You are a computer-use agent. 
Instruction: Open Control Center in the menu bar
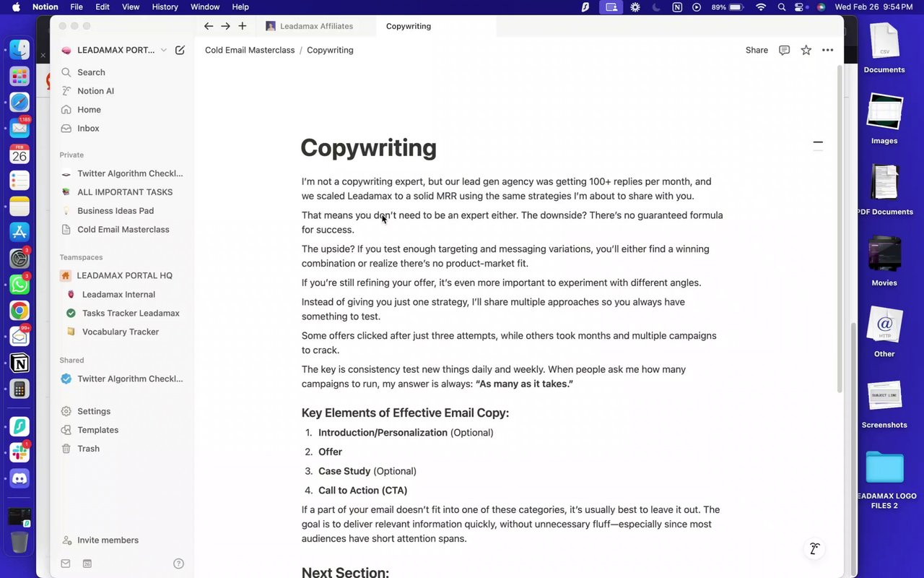coord(800,7)
